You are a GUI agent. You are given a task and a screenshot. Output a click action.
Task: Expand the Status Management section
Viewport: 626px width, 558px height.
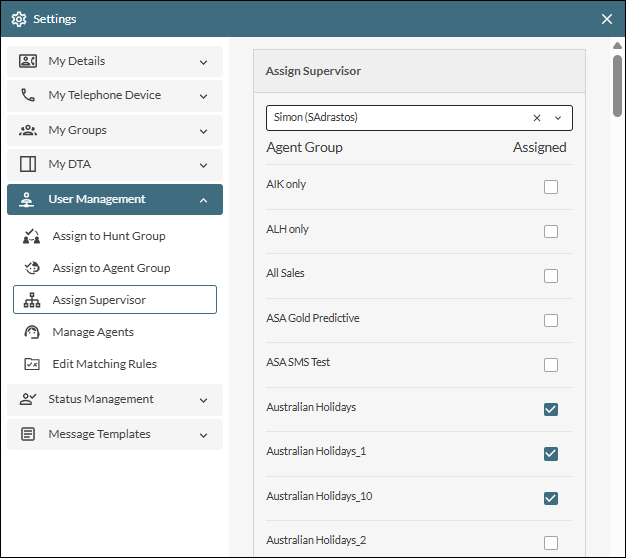[x=203, y=400]
